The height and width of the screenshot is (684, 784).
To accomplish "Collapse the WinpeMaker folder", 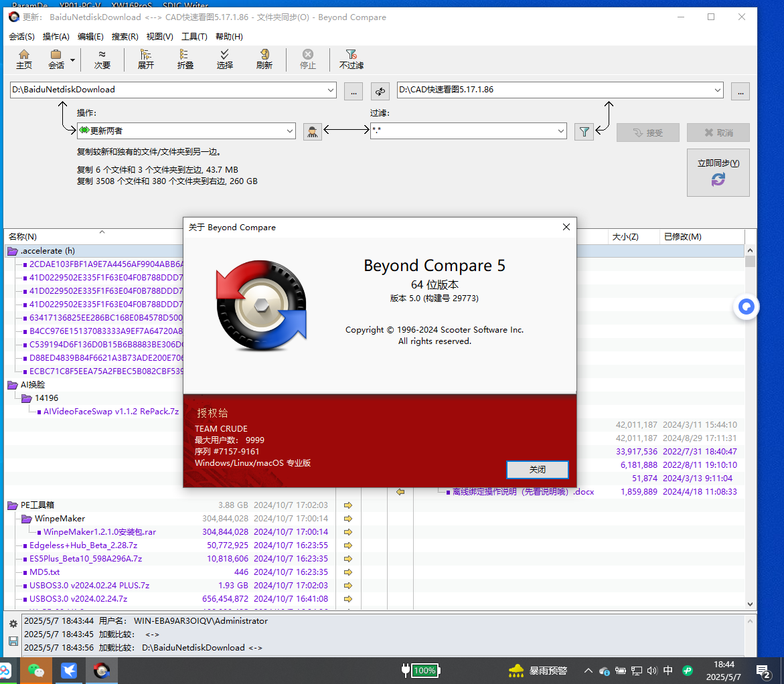I will [x=27, y=519].
